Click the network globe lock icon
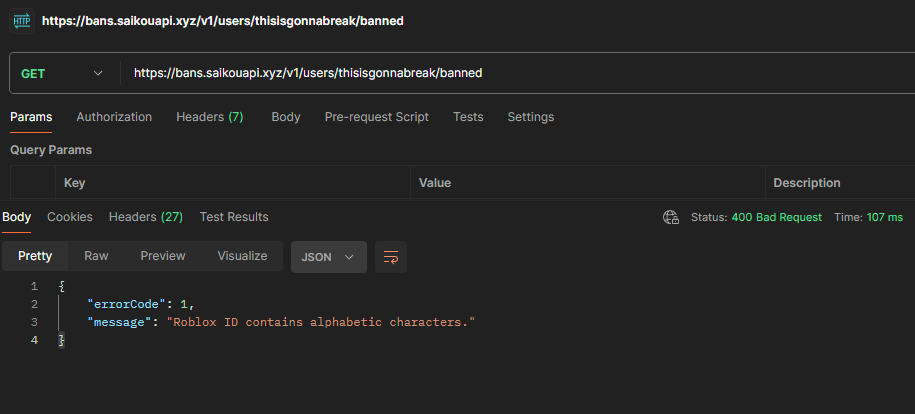 tap(671, 218)
